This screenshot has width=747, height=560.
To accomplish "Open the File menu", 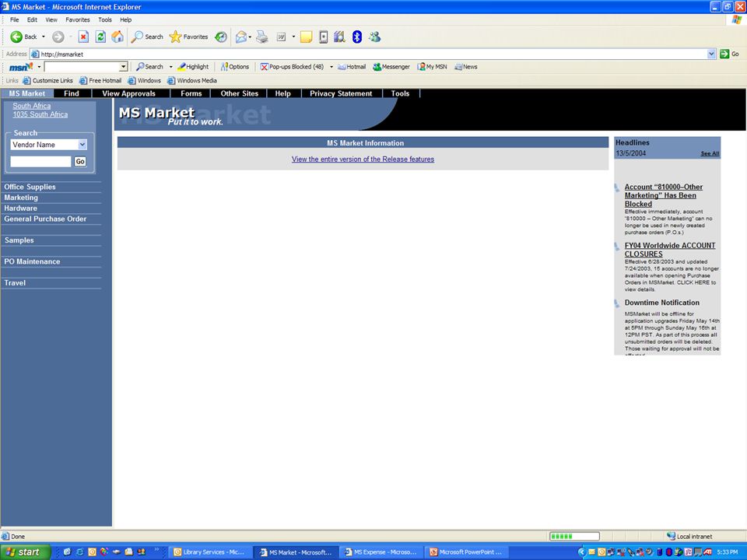I will click(14, 19).
